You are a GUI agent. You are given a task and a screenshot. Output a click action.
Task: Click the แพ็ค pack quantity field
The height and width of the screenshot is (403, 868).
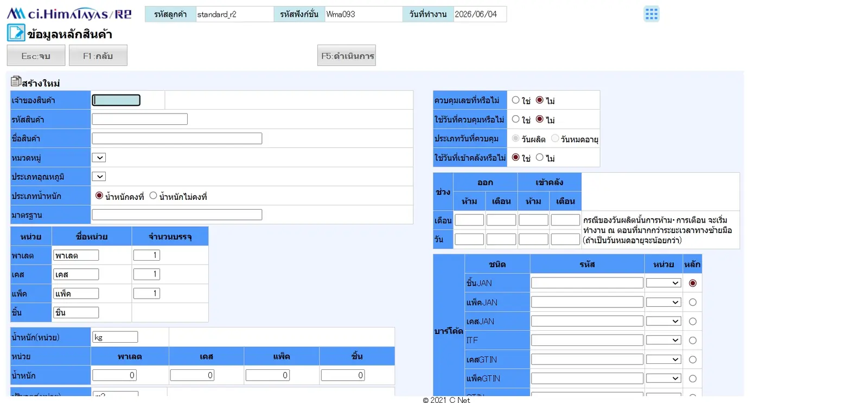click(146, 293)
